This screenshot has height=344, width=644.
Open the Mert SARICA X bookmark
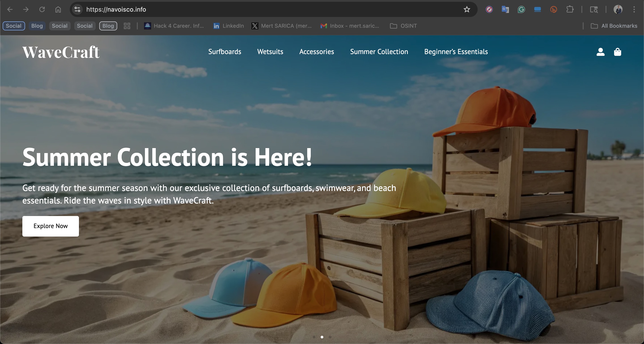click(x=282, y=26)
